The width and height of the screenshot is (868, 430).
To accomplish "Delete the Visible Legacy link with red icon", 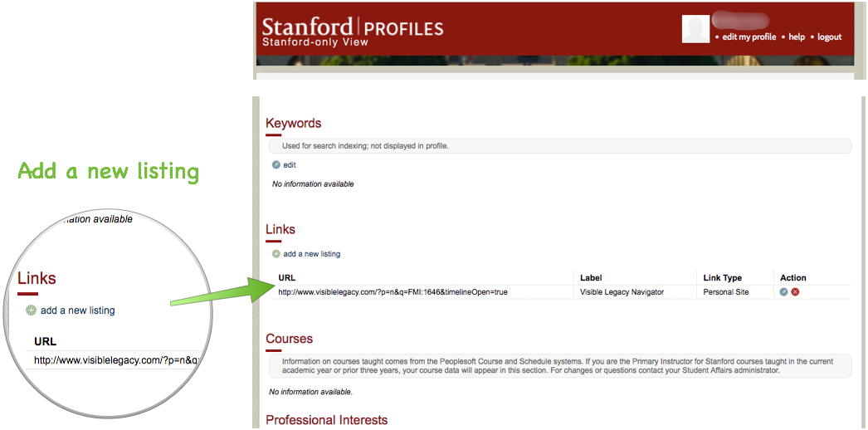I will pos(795,292).
